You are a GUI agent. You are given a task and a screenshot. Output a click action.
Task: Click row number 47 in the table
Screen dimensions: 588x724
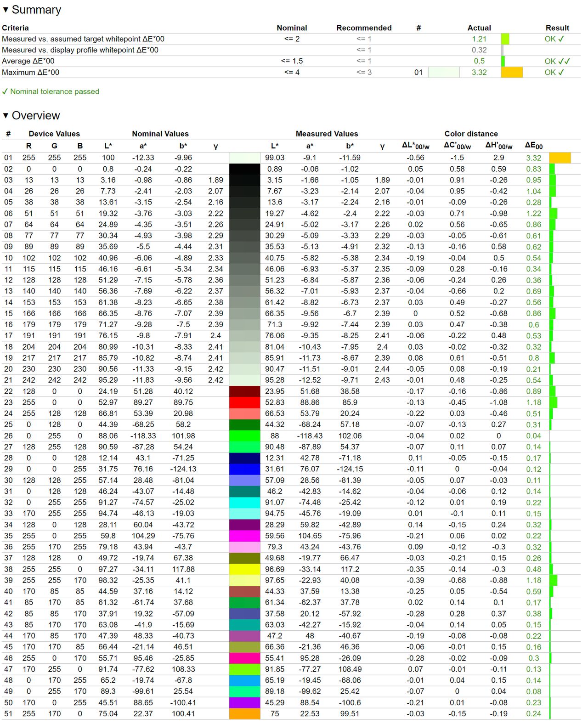8,669
